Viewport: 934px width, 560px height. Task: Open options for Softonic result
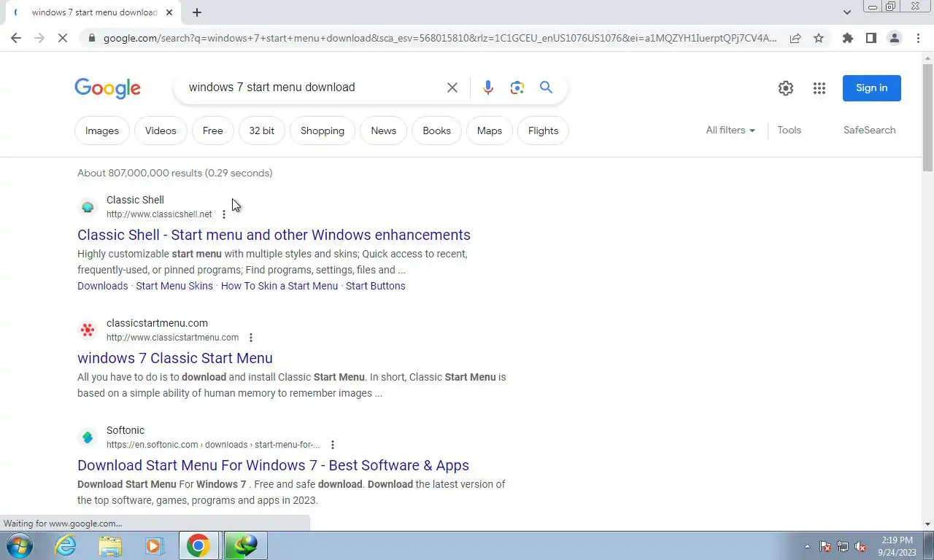tap(333, 445)
